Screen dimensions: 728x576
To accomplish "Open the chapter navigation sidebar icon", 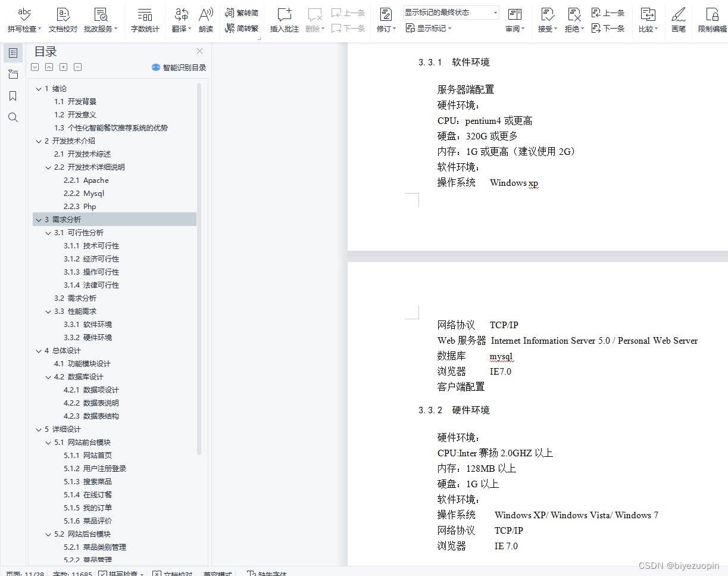I will click(x=13, y=74).
